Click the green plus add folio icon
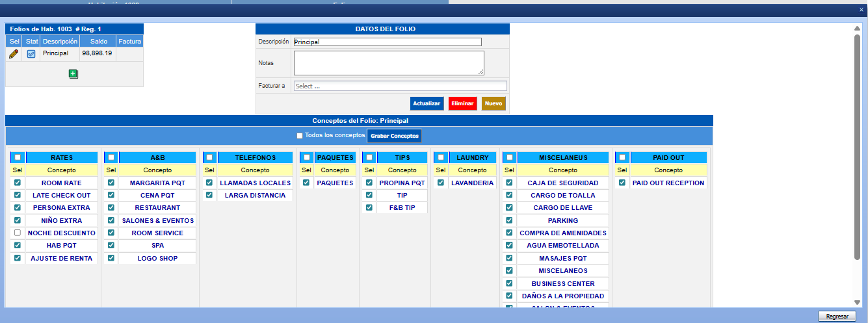The width and height of the screenshot is (868, 323). click(x=73, y=74)
